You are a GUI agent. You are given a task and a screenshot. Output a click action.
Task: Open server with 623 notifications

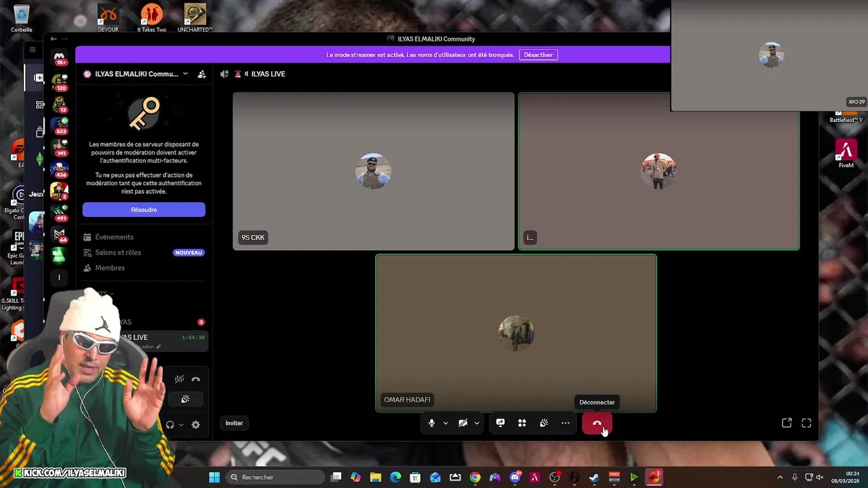[x=60, y=125]
